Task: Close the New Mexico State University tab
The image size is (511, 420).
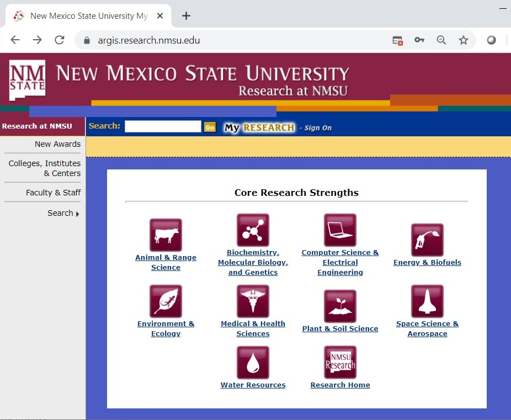Action: tap(159, 15)
